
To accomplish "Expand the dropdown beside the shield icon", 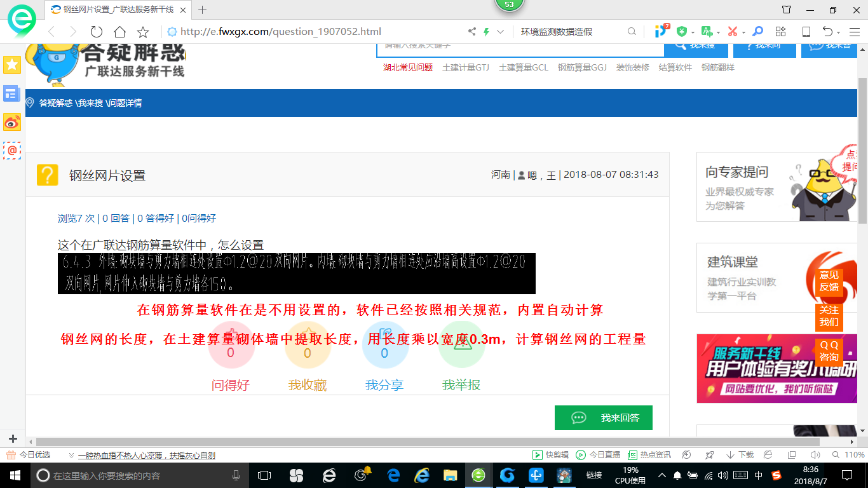I will 692,32.
